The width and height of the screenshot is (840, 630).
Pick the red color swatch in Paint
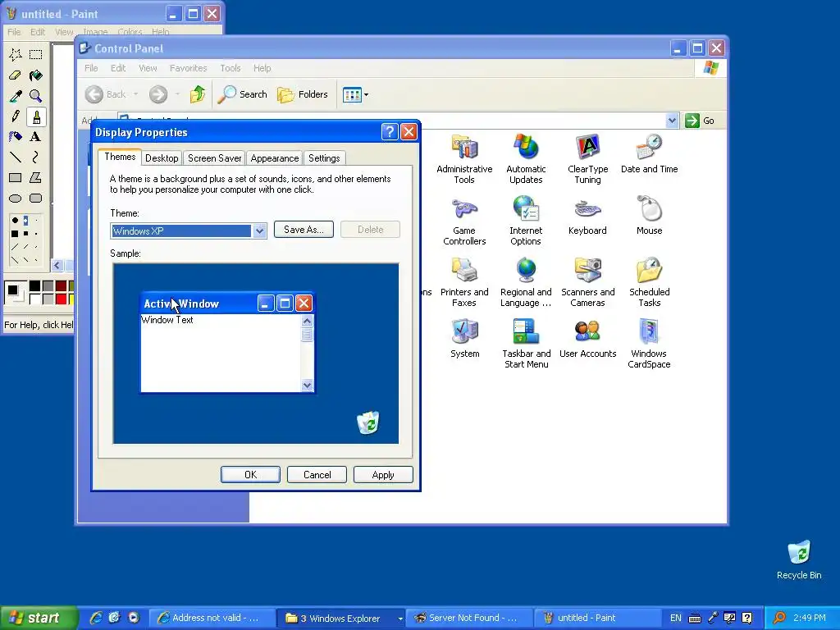tap(61, 299)
